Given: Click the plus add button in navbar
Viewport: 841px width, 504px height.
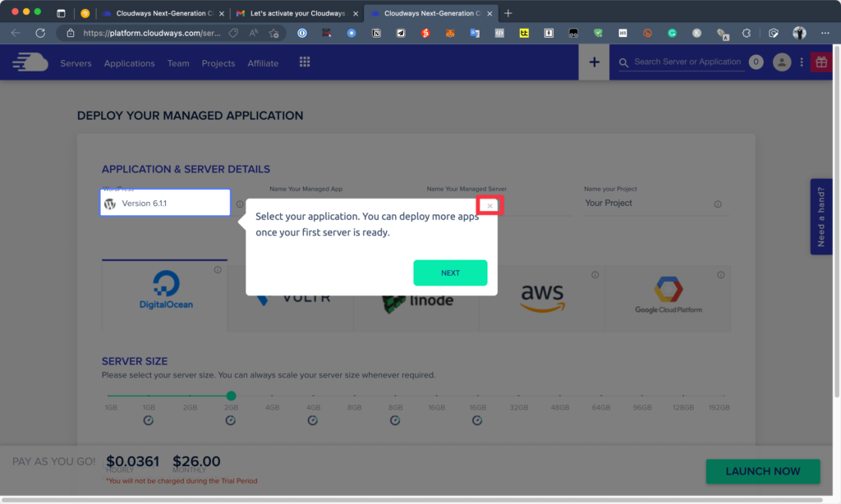Looking at the screenshot, I should (594, 62).
